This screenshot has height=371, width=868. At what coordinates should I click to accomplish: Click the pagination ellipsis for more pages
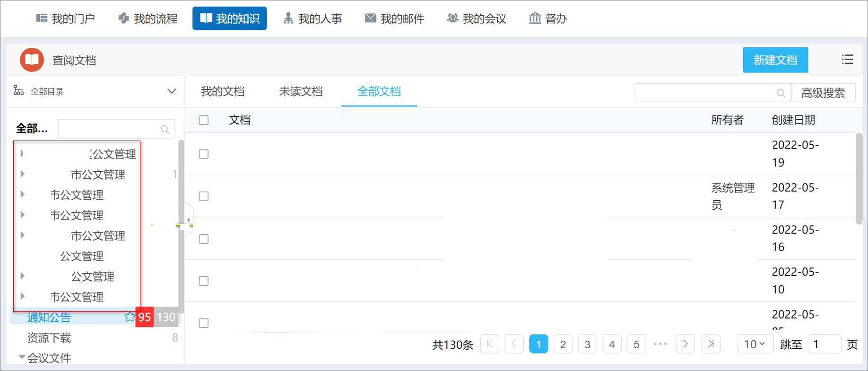(660, 344)
